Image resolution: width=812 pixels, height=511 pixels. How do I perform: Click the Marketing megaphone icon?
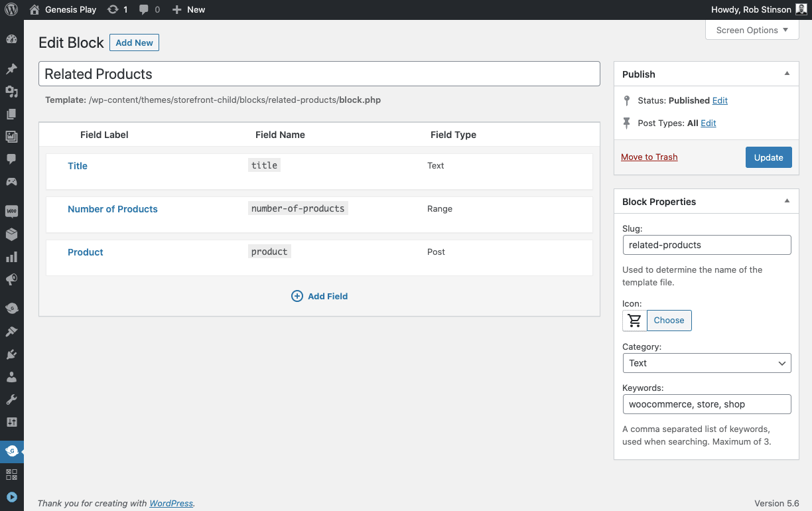[x=11, y=281]
